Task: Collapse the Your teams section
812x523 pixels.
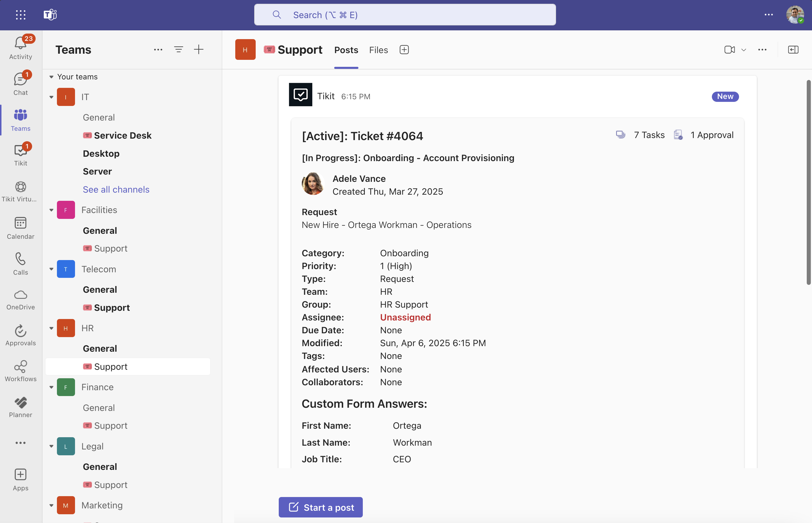Action: [x=51, y=77]
